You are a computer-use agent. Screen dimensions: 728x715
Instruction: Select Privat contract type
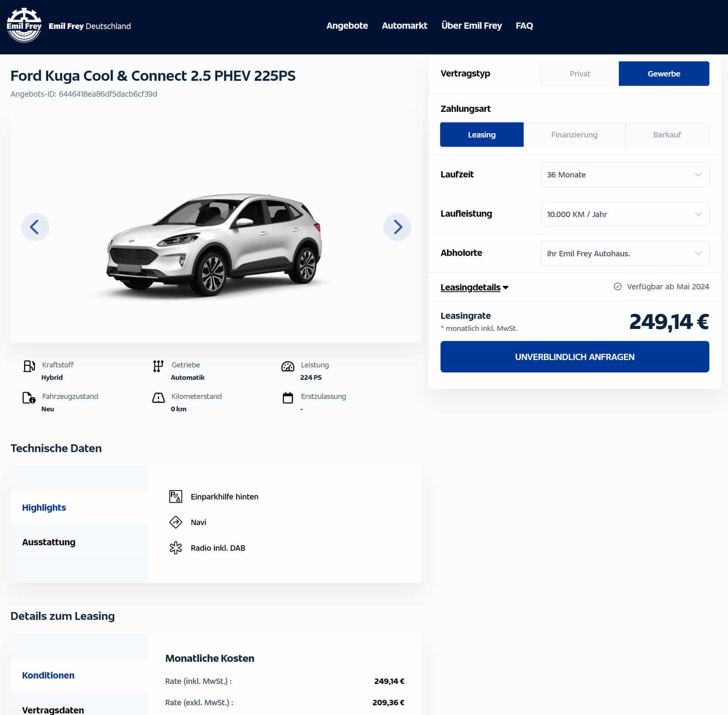[x=580, y=73]
